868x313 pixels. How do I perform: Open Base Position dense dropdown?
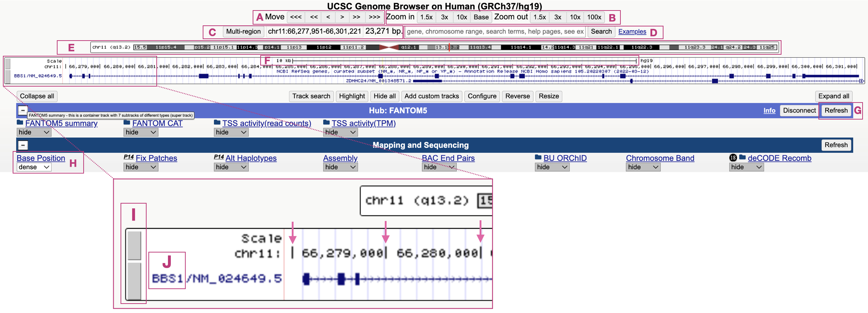pos(34,167)
